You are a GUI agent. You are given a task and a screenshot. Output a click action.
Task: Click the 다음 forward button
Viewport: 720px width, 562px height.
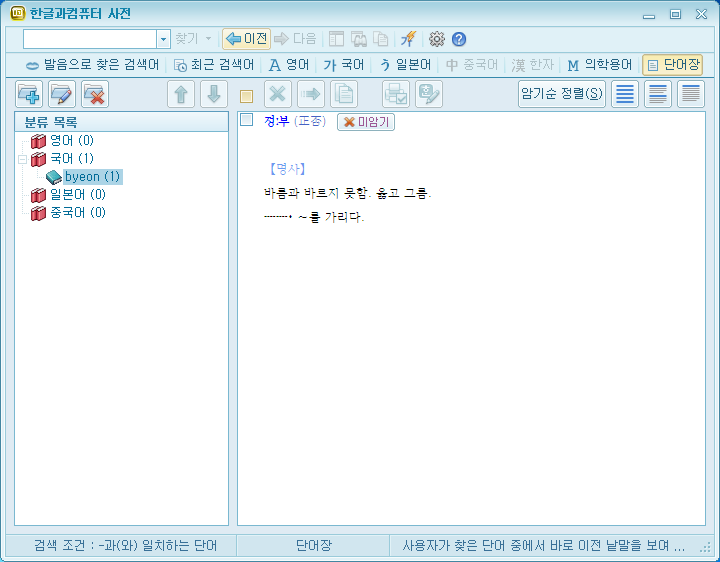coord(295,39)
